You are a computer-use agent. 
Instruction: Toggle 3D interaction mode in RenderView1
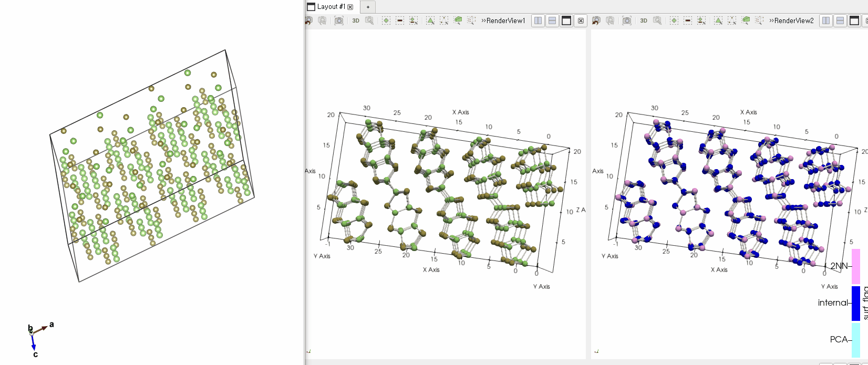tap(356, 20)
